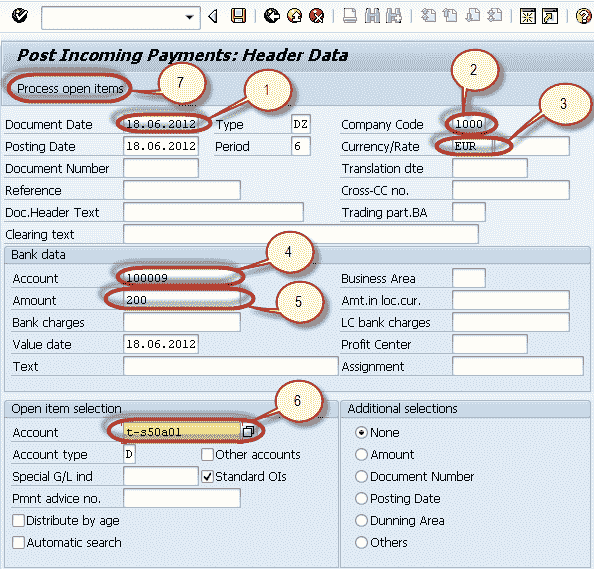Click the LC bank charges field
Image resolution: width=594 pixels, height=569 pixels.
511,322
